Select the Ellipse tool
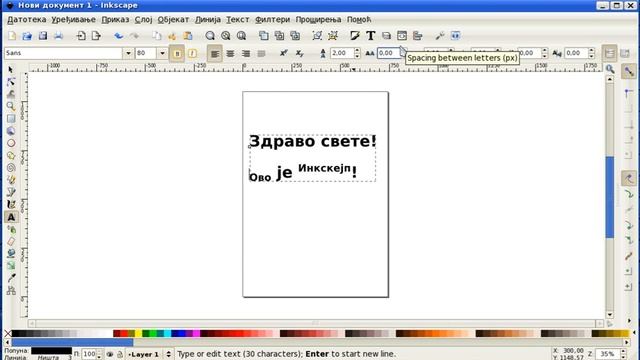640x360 pixels. coord(11,143)
